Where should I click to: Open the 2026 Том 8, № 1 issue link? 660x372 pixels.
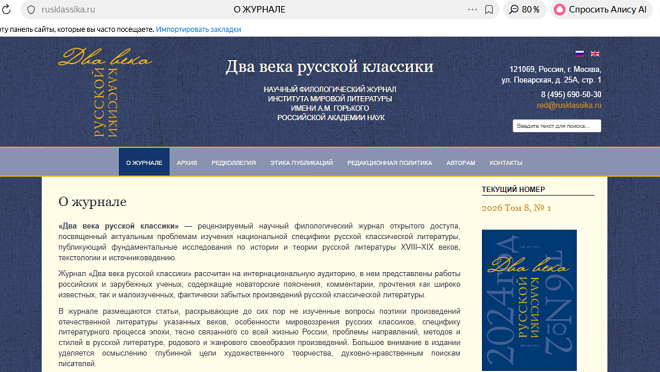[x=516, y=208]
